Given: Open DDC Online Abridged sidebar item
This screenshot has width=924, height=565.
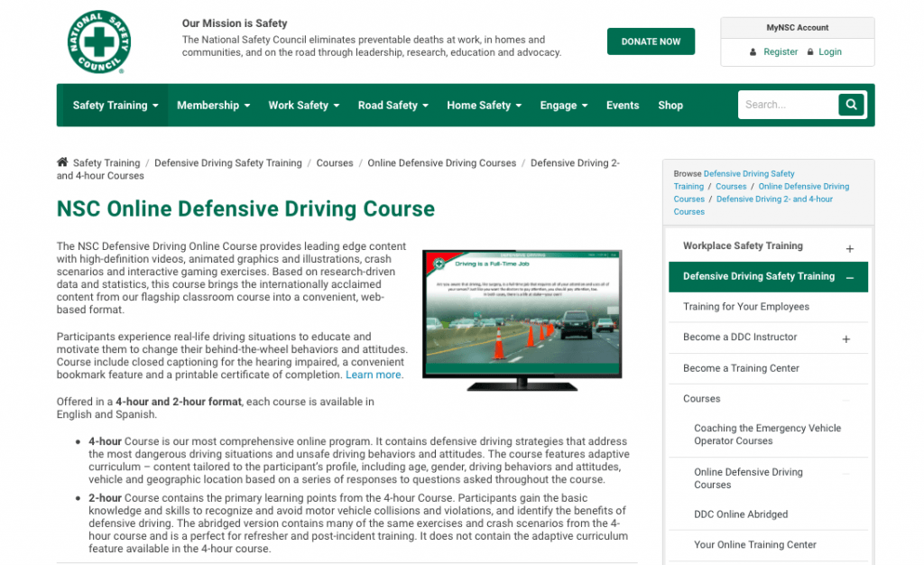Looking at the screenshot, I should [741, 514].
